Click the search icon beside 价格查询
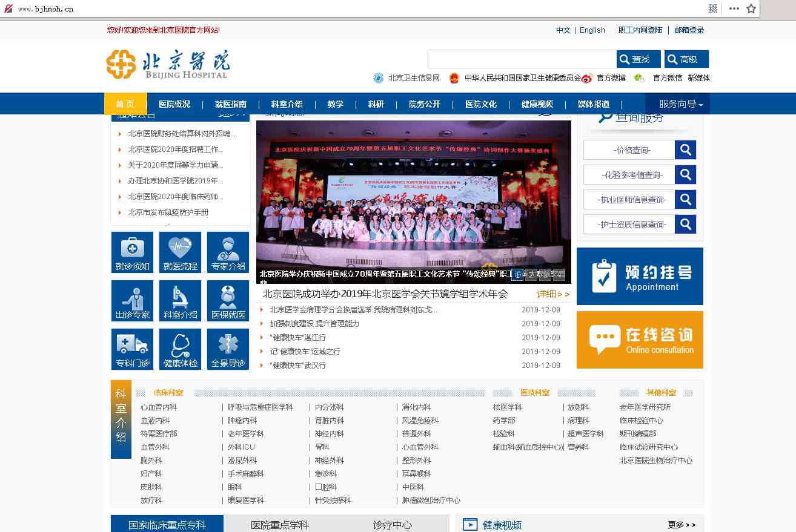The height and width of the screenshot is (532, 796). coord(685,149)
